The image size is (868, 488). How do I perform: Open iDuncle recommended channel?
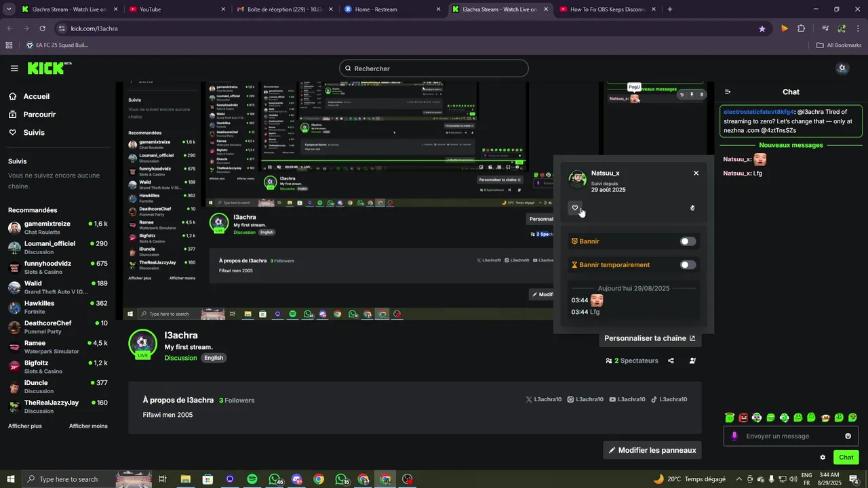[x=58, y=387]
